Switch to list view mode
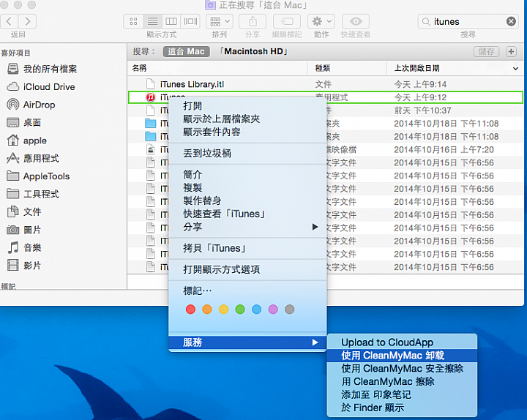The image size is (527, 420). click(x=152, y=21)
